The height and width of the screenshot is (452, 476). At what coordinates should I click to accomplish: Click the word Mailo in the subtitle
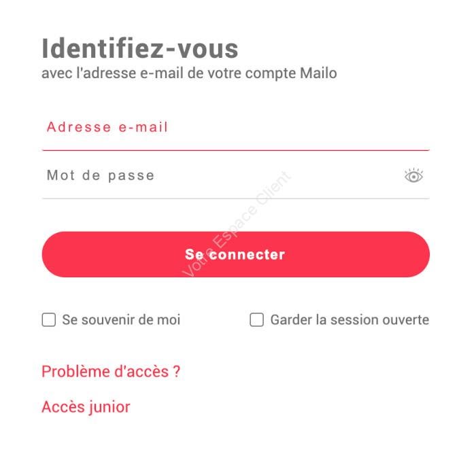point(318,73)
